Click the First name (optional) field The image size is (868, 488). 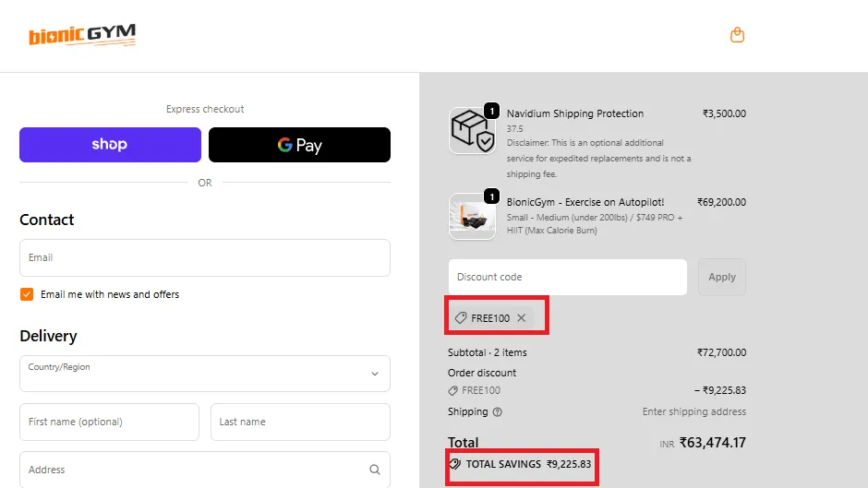pyautogui.click(x=109, y=422)
